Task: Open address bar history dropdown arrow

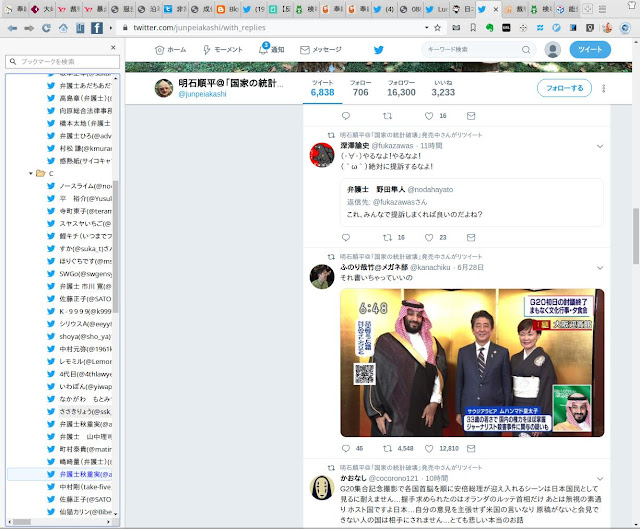Action: tap(427, 28)
